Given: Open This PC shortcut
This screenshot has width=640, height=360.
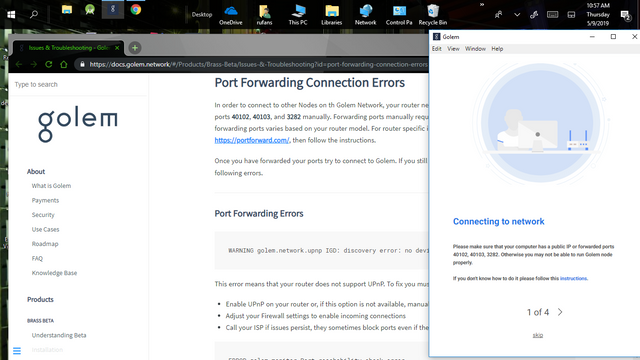Looking at the screenshot, I should point(298,15).
